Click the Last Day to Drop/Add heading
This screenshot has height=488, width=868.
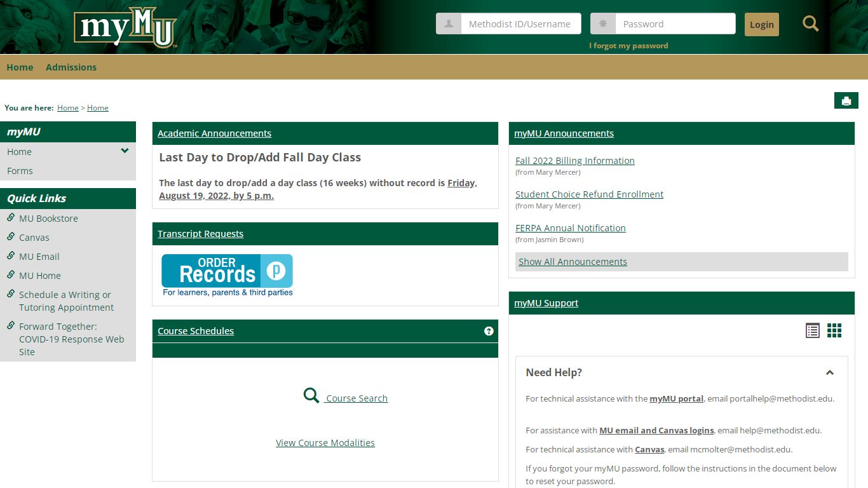[260, 158]
